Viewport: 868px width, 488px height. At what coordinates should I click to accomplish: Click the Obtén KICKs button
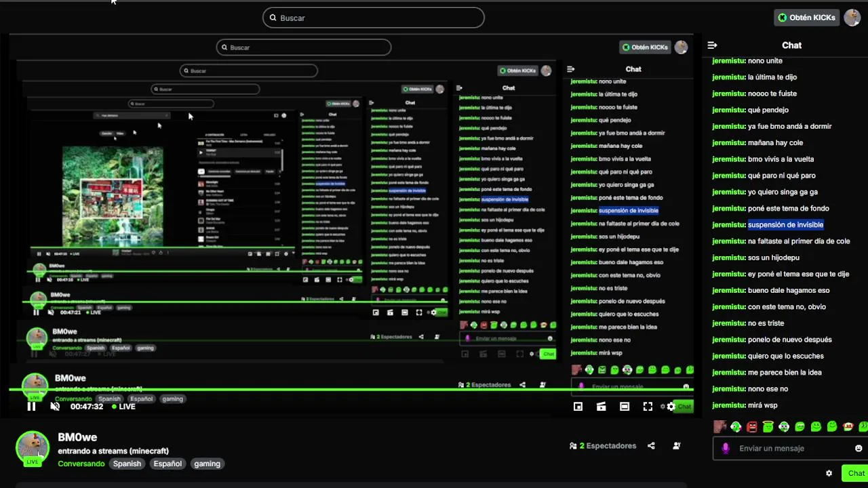click(x=807, y=18)
